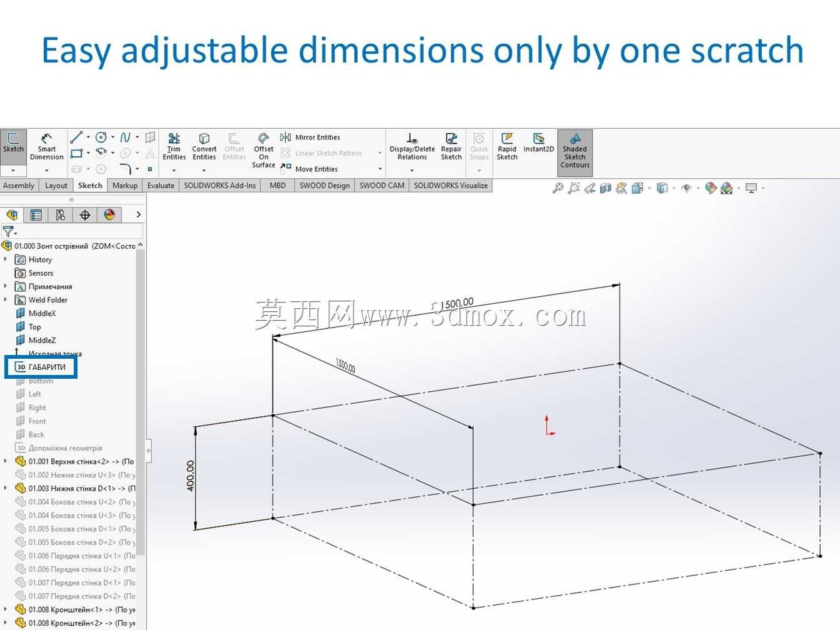The image size is (840, 630).
Task: Select the Smart Dimension tool
Action: 47,146
